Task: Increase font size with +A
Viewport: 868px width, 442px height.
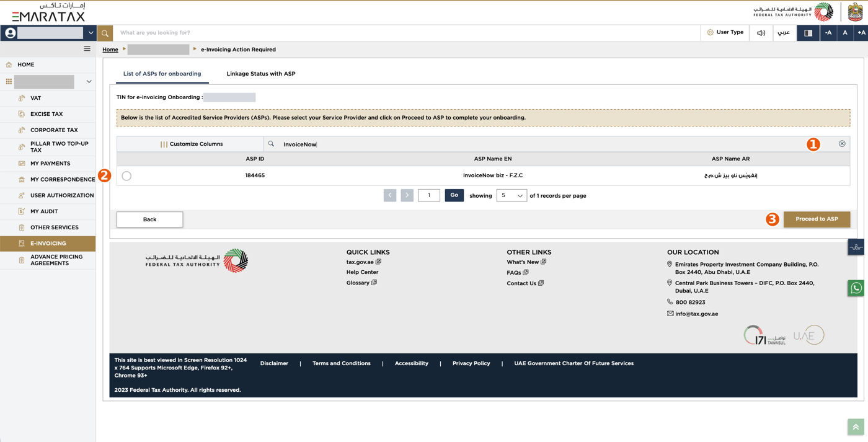Action: point(861,33)
